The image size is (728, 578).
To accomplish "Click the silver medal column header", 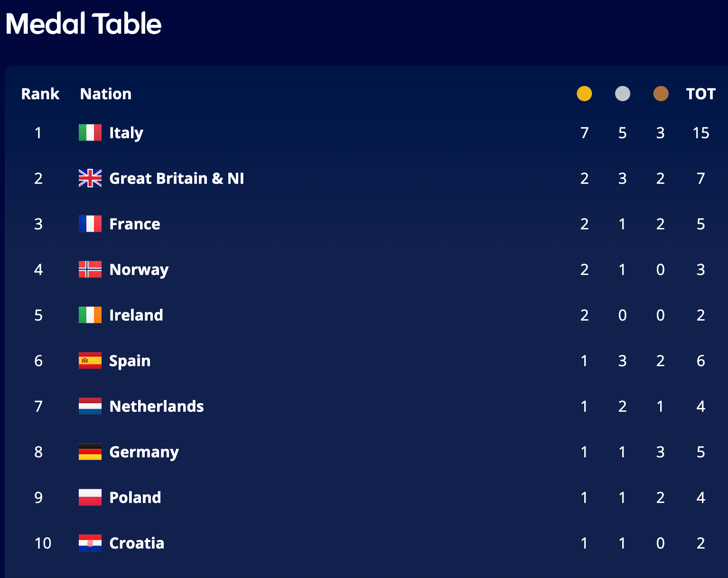I will [x=623, y=94].
